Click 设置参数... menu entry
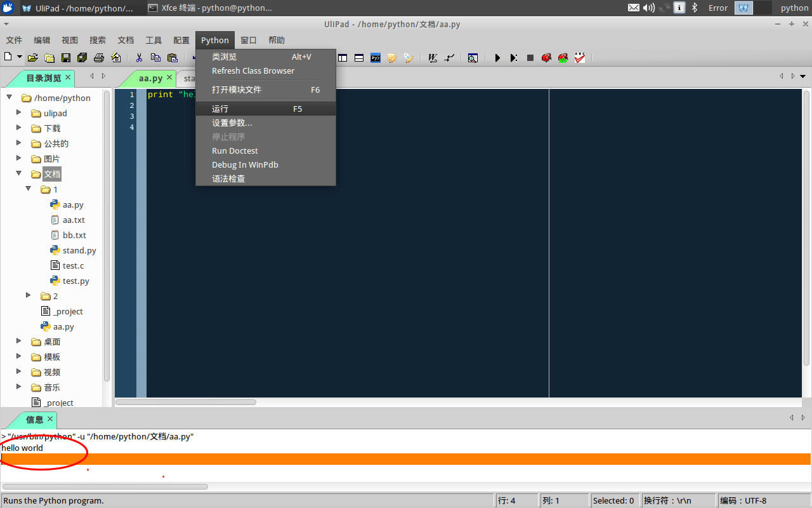 266,123
